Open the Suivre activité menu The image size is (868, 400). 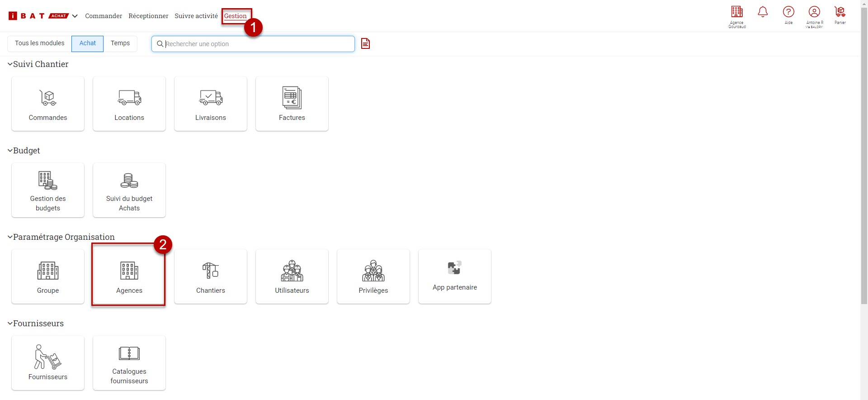pyautogui.click(x=196, y=16)
